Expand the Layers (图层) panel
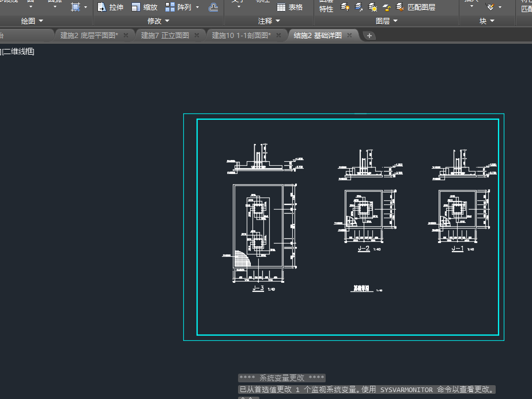The height and width of the screenshot is (399, 532). (386, 21)
